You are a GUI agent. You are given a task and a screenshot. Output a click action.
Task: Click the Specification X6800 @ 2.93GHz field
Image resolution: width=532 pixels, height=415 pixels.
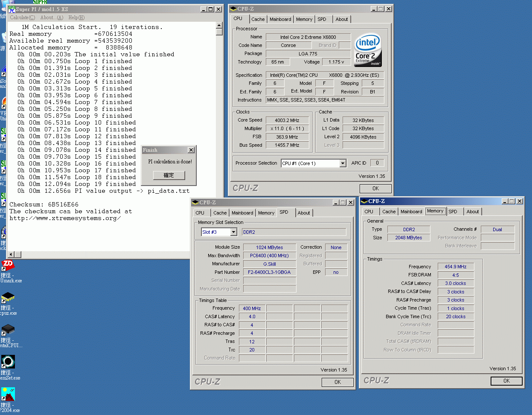pyautogui.click(x=325, y=75)
